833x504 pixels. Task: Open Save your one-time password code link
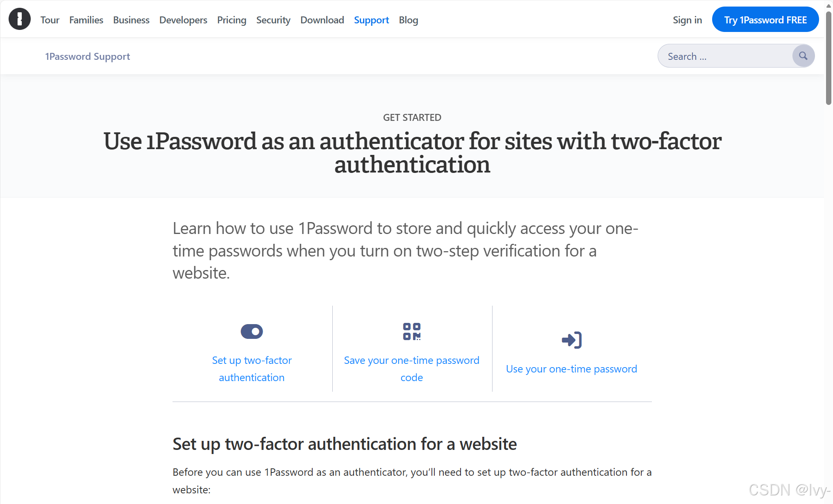(x=411, y=368)
